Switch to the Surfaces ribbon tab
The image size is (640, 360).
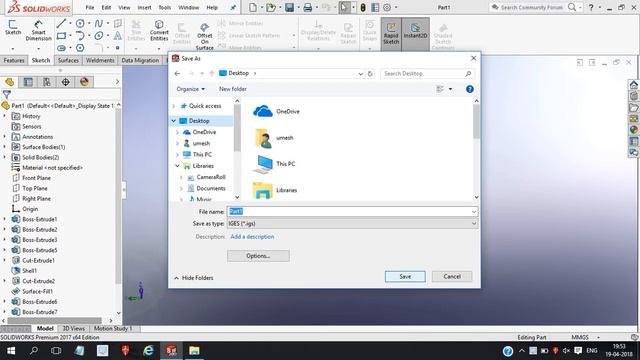coord(68,60)
